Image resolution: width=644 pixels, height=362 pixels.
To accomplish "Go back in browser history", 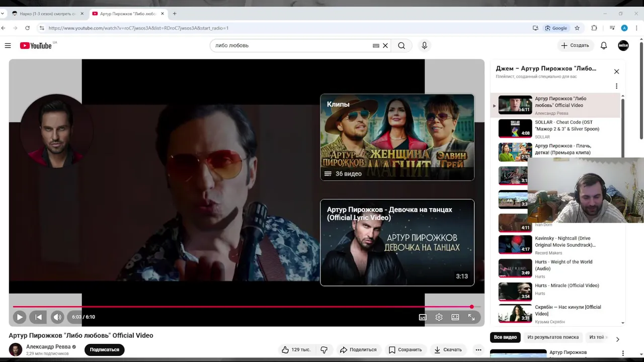I will (4, 28).
